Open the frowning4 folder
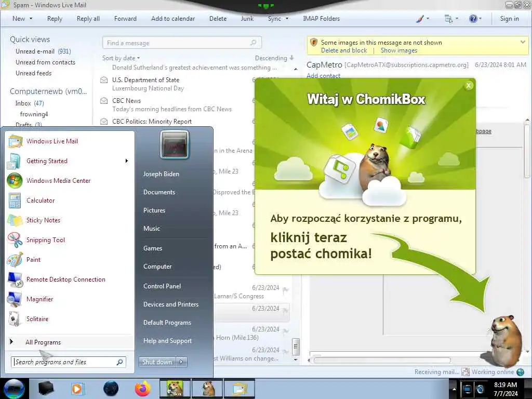 [34, 114]
